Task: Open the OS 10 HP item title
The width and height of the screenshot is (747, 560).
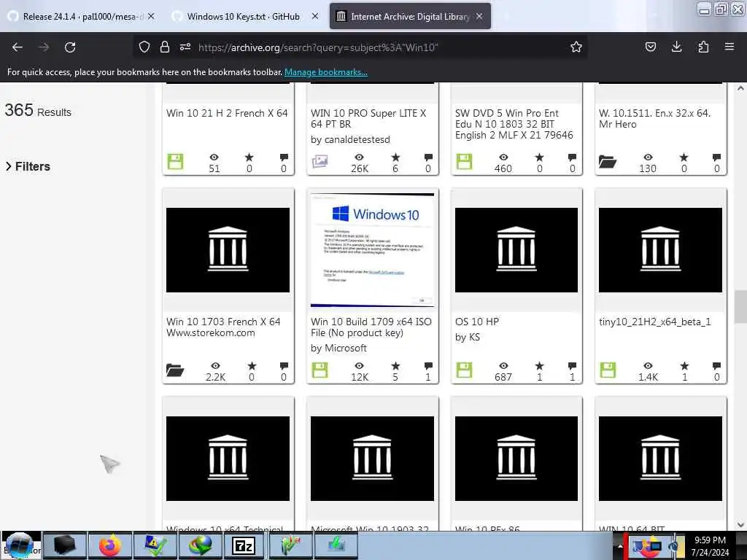Action: click(x=477, y=322)
